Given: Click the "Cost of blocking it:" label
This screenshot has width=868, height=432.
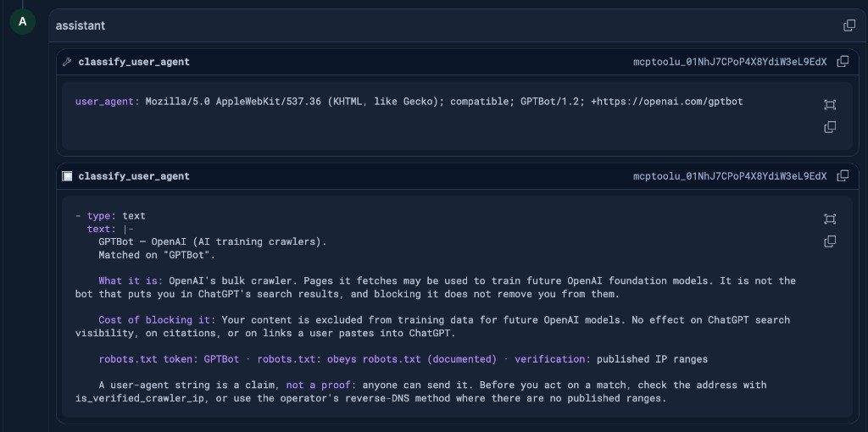Looking at the screenshot, I should pyautogui.click(x=157, y=319).
